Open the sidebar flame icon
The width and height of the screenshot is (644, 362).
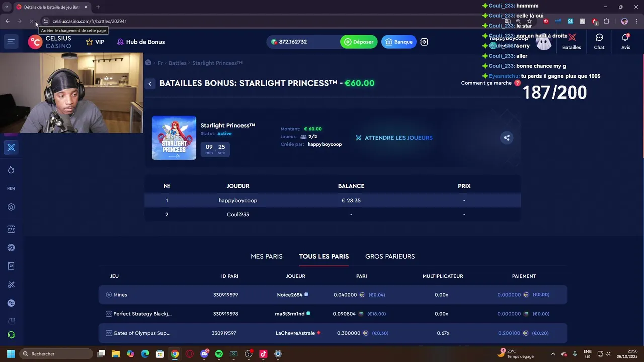11,170
